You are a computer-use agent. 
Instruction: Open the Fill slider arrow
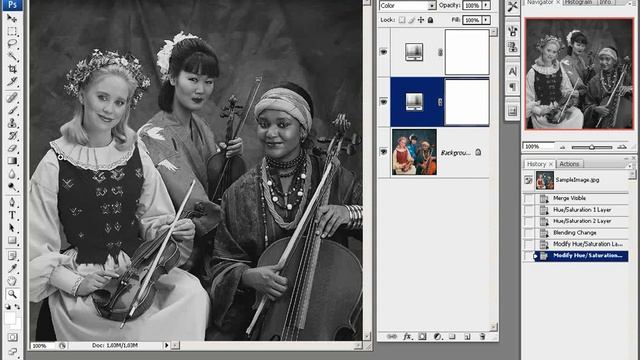[x=486, y=20]
